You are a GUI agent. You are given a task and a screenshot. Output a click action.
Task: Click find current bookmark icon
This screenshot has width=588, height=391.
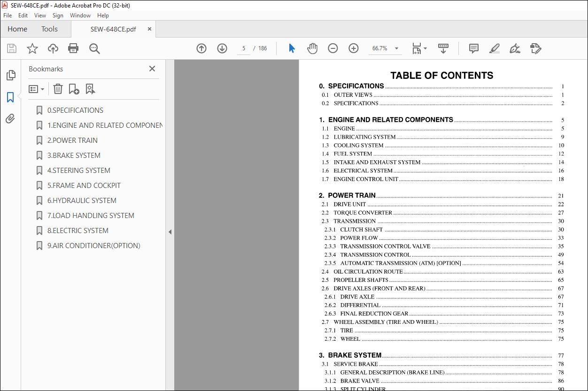[90, 89]
